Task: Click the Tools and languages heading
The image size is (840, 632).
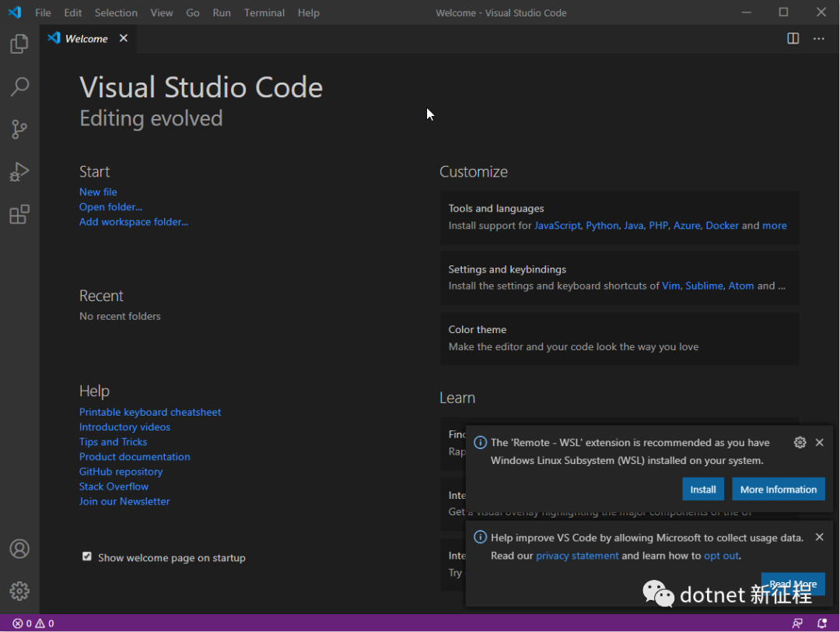Action: 496,209
